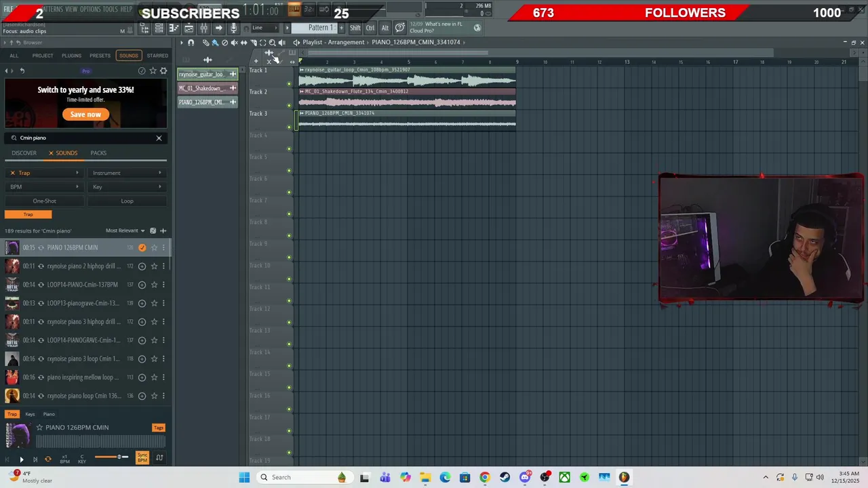Screen dimensions: 868x488
Task: Click the Playlist playback speaker tool
Action: [x=282, y=42]
